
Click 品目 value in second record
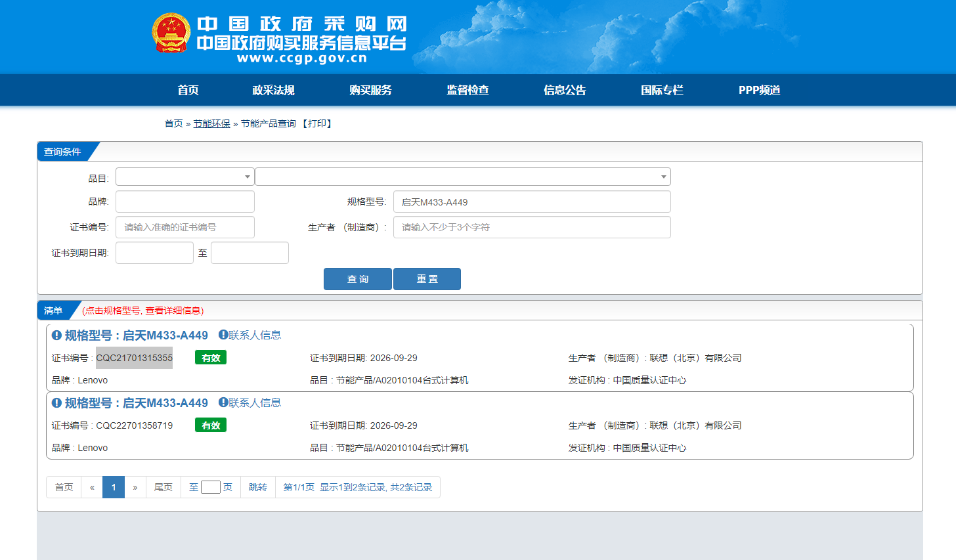pyautogui.click(x=402, y=448)
